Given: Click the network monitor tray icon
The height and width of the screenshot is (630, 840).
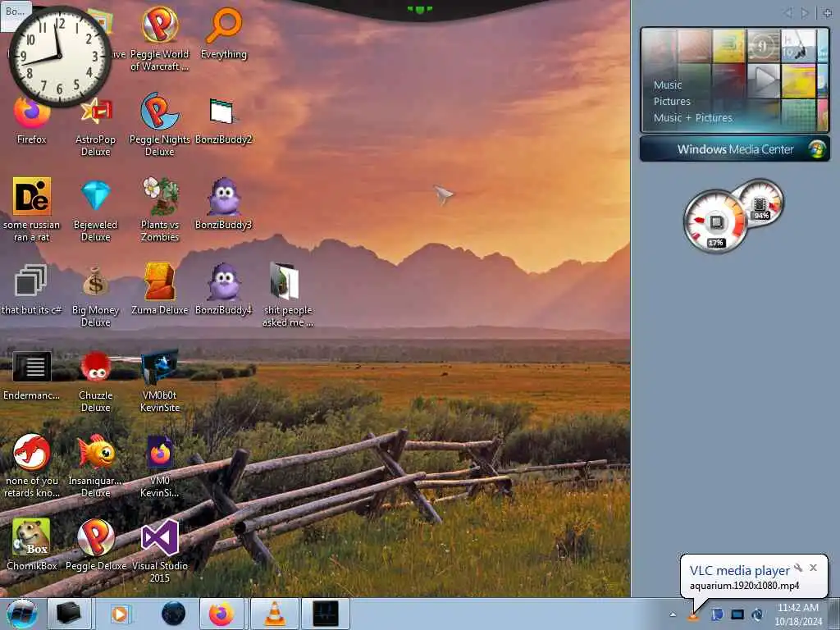Looking at the screenshot, I should point(737,614).
